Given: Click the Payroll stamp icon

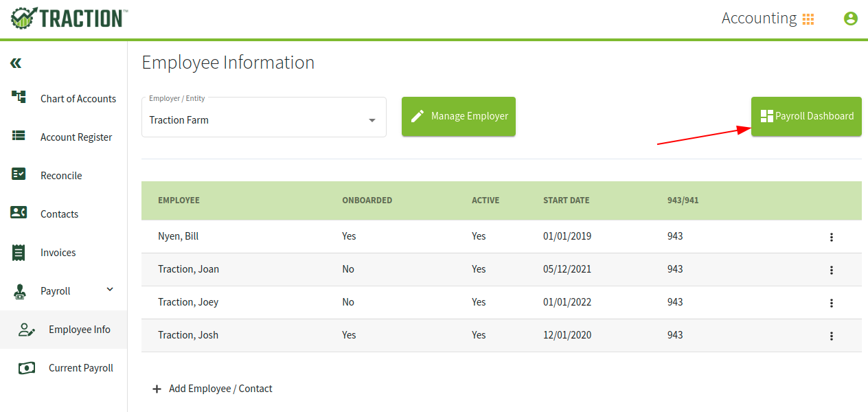Looking at the screenshot, I should click(x=19, y=291).
